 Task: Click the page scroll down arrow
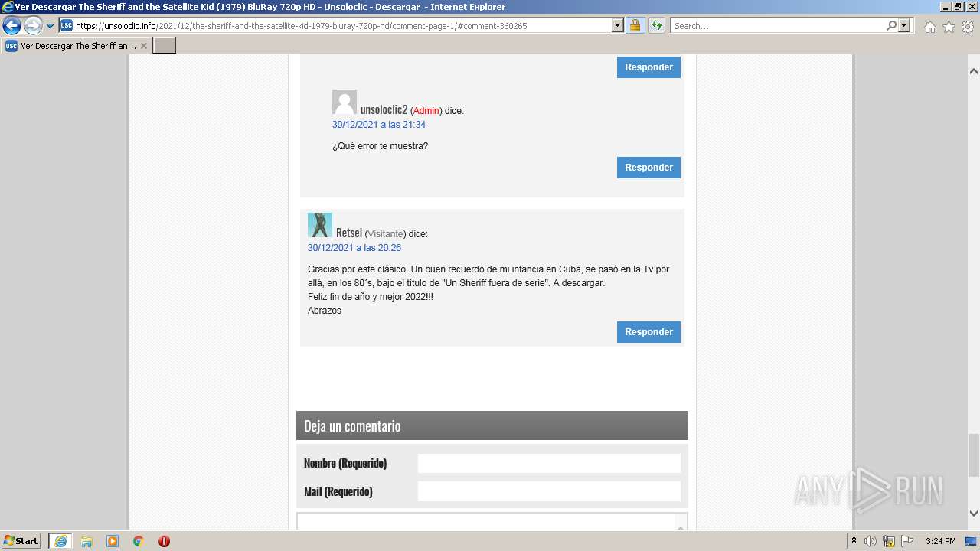tap(974, 514)
